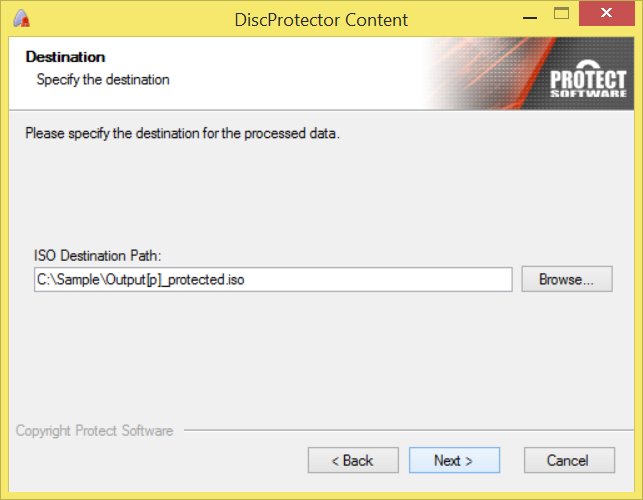Open Browse to choose ISO destination
The height and width of the screenshot is (500, 643).
tap(567, 279)
